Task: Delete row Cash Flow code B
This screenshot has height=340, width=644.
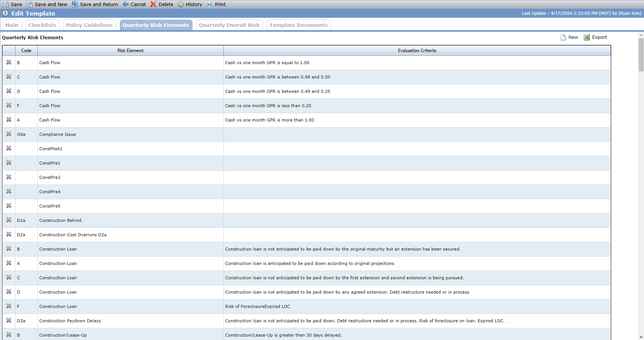Action: [9, 62]
